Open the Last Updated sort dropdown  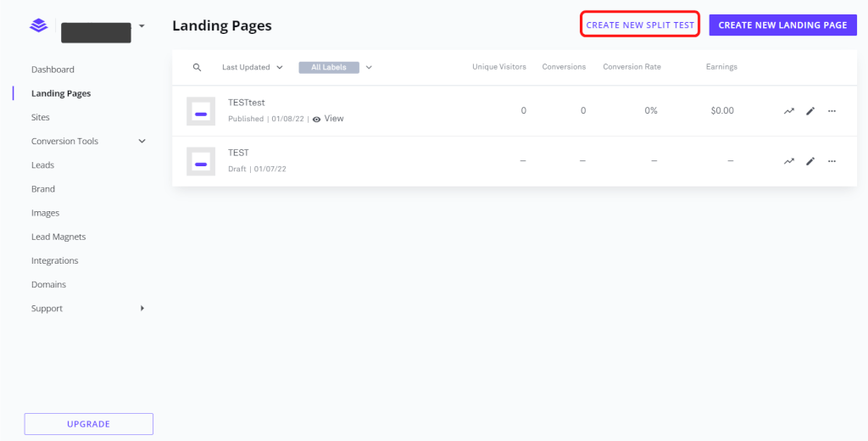252,67
